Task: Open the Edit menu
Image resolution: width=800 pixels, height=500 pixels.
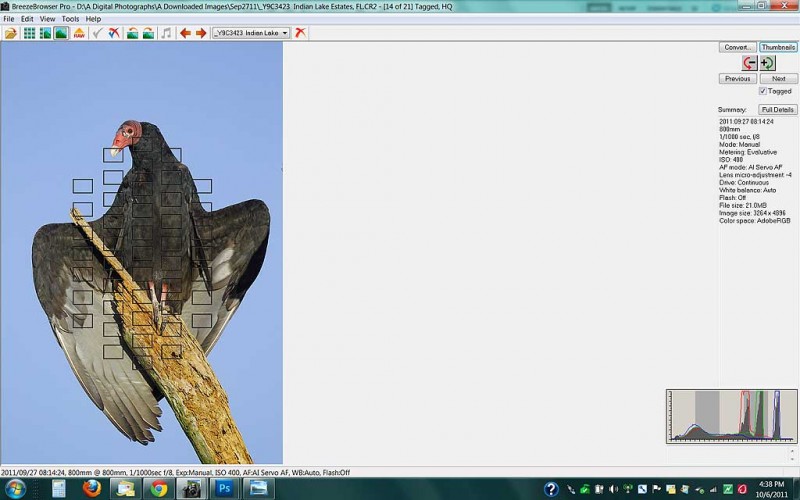Action: (x=27, y=19)
